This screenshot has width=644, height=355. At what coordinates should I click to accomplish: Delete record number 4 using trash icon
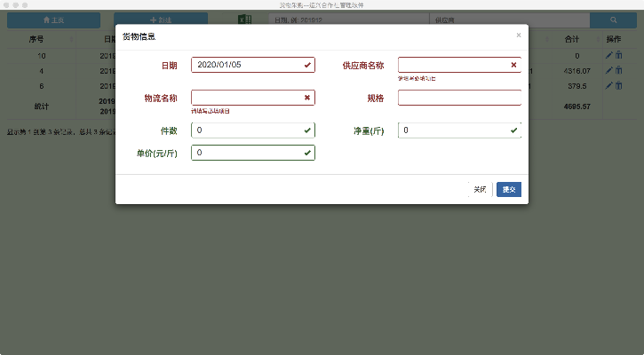click(x=619, y=70)
